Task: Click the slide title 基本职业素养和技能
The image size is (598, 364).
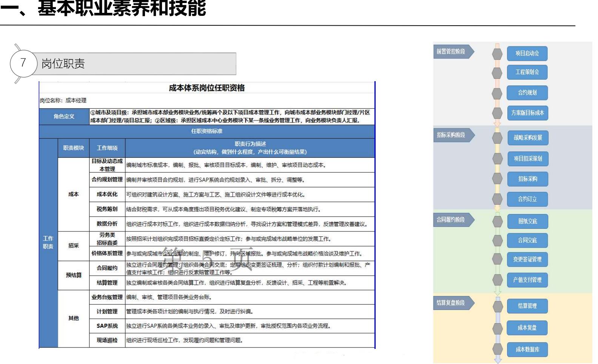Action: [122, 8]
